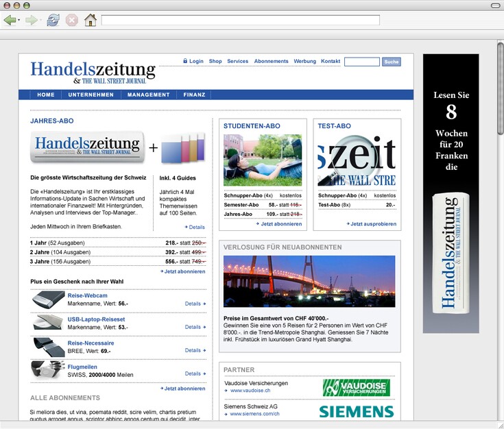Screen dimensions: 504x429
Task: Open the Werbung link
Action: pos(304,61)
